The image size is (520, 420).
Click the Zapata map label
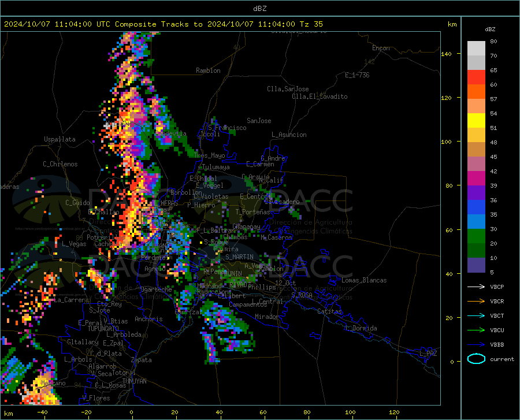[142, 360]
